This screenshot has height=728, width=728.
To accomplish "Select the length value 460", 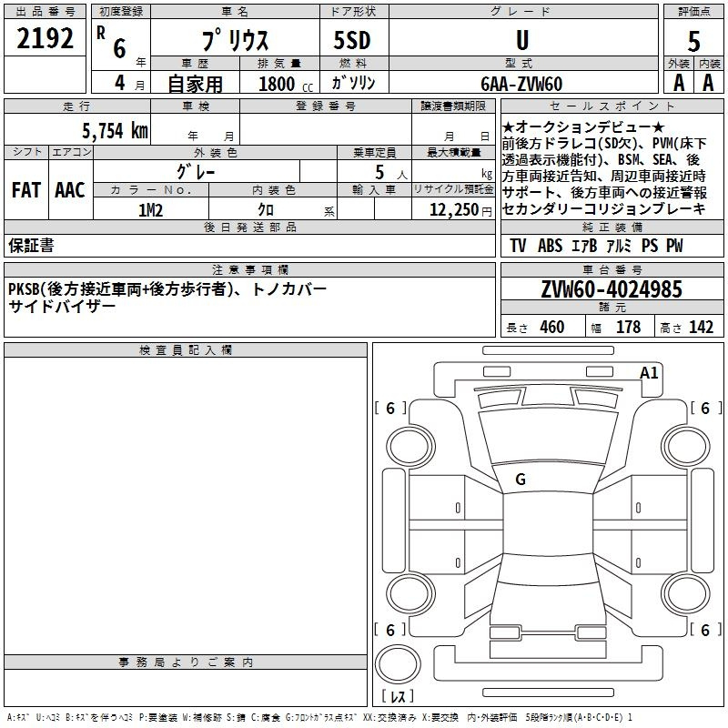I will (x=552, y=328).
